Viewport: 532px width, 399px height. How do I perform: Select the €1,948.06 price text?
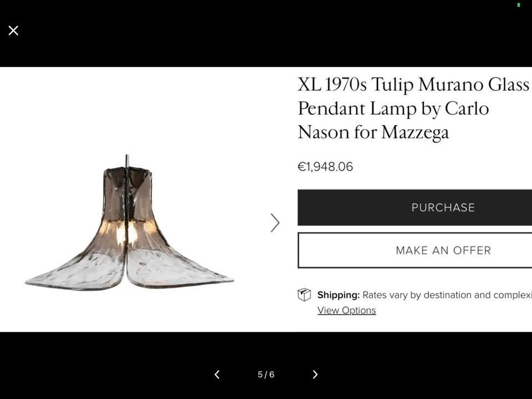(325, 167)
